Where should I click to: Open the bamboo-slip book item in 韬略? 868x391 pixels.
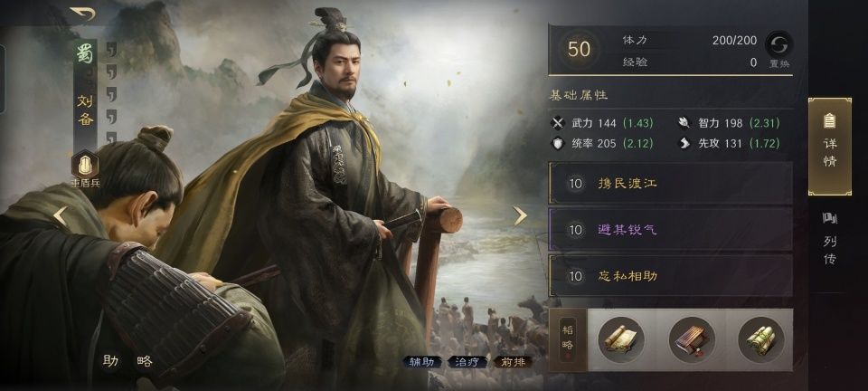(691, 339)
